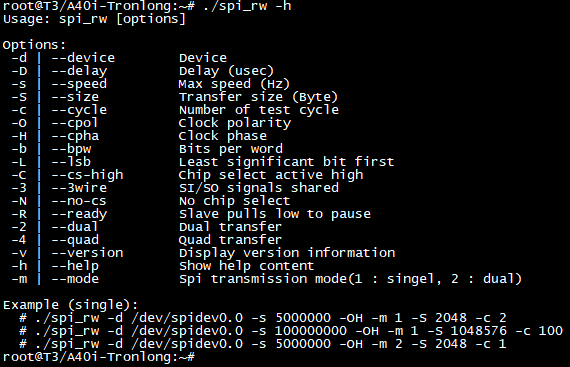This screenshot has height=367, width=570.
Task: Click the --cs-high option text
Action: (87, 175)
